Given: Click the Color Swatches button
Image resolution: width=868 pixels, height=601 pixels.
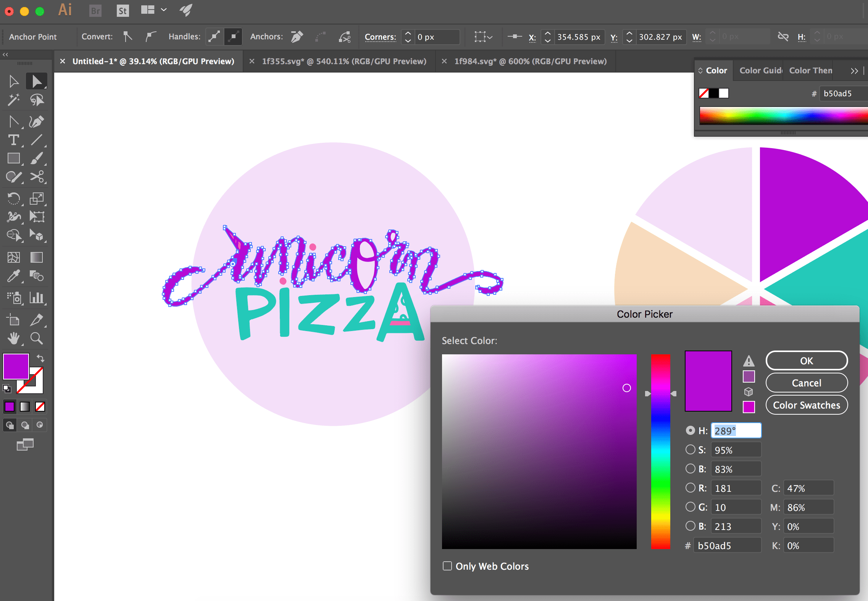Looking at the screenshot, I should coord(806,405).
